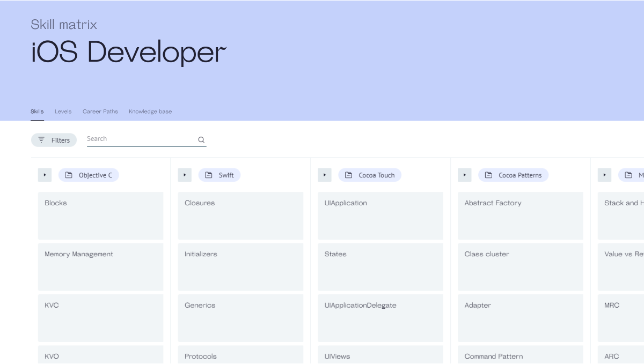Click the Skill matrix heading

click(x=64, y=24)
